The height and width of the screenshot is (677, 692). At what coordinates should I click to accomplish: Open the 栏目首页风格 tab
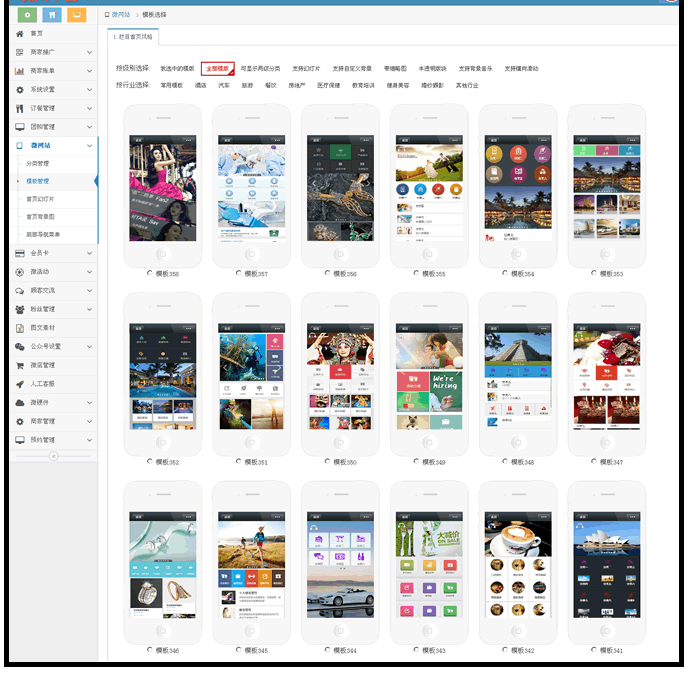tap(134, 36)
